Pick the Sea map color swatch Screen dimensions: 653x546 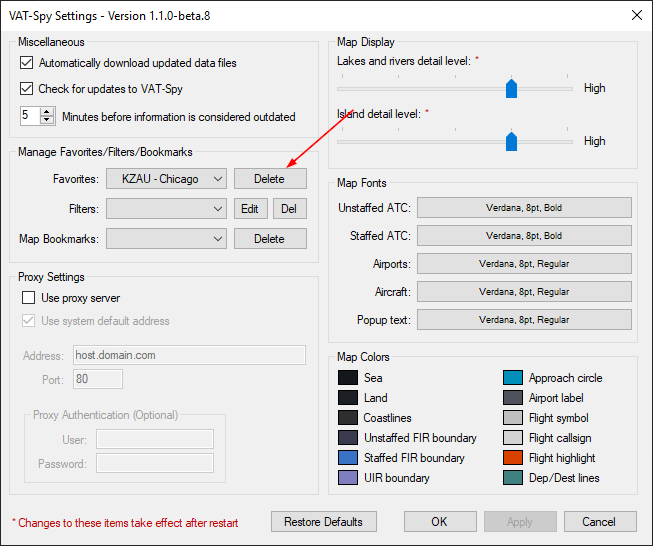point(348,378)
